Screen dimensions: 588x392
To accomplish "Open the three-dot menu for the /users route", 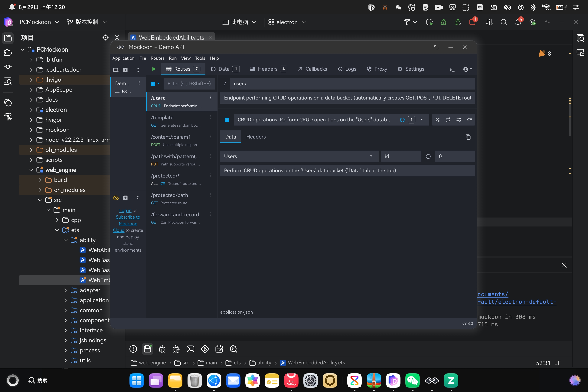I will (x=211, y=98).
